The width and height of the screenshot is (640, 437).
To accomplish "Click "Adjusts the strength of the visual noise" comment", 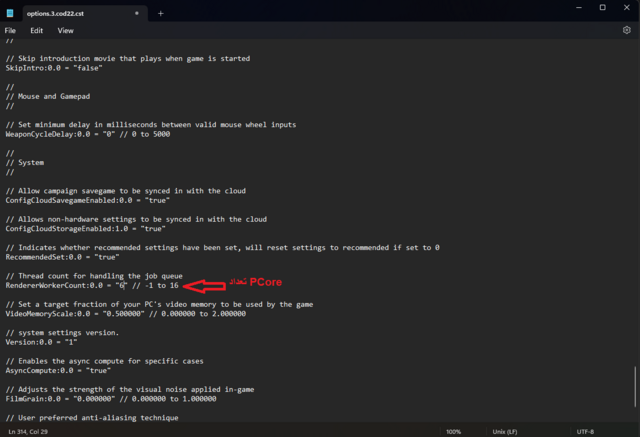I will click(130, 389).
